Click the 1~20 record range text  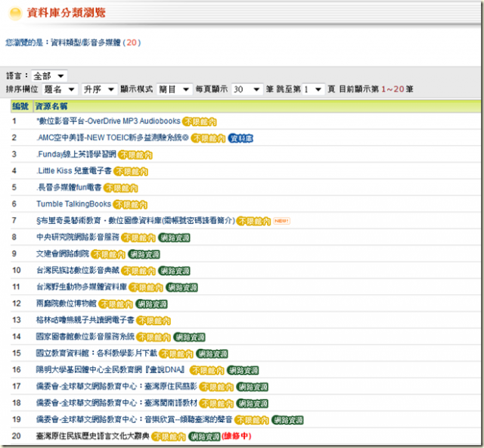point(393,89)
